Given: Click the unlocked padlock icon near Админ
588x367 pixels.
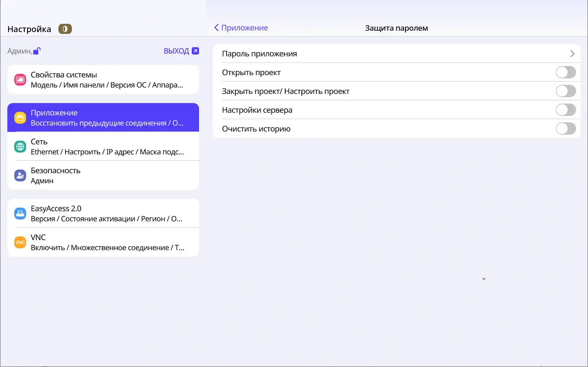Looking at the screenshot, I should tap(37, 51).
